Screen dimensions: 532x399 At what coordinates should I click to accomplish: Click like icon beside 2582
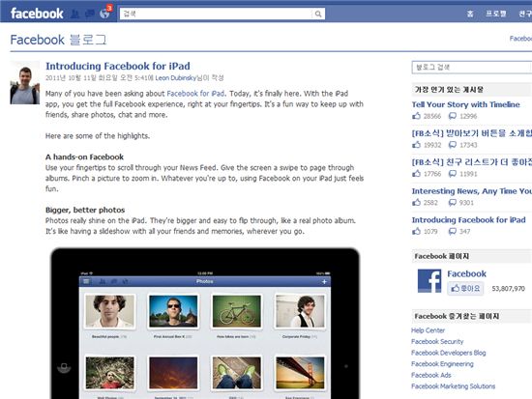coord(416,202)
